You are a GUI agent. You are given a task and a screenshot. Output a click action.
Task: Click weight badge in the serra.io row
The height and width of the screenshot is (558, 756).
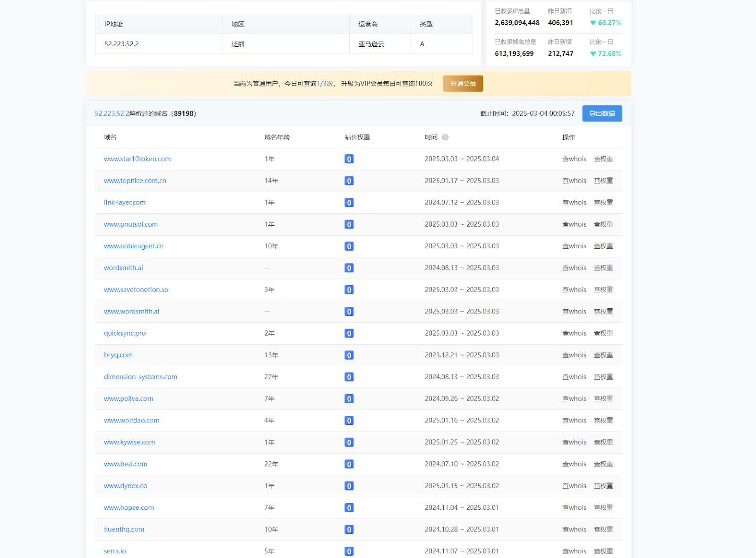[x=349, y=551]
